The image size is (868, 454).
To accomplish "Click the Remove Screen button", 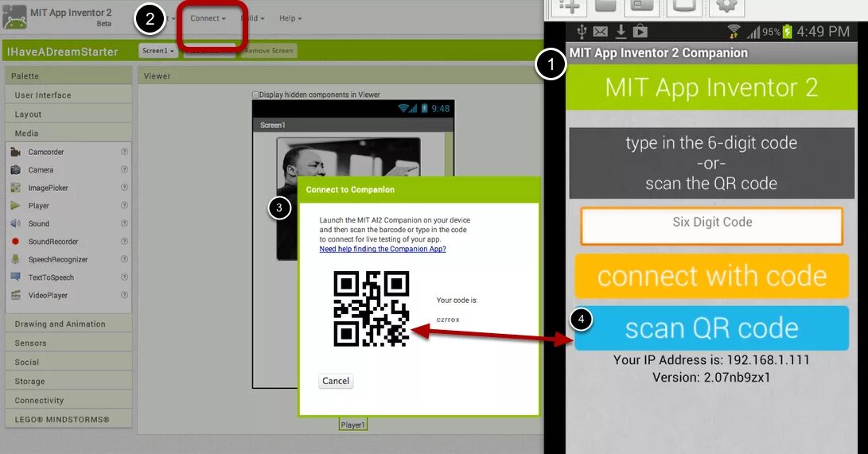I will click(x=268, y=51).
